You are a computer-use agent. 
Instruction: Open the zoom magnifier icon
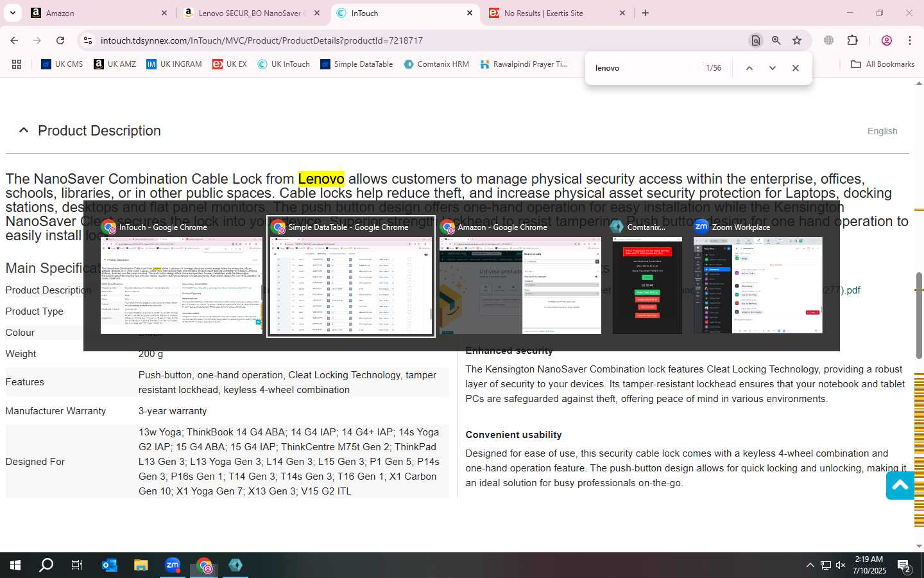pyautogui.click(x=776, y=40)
